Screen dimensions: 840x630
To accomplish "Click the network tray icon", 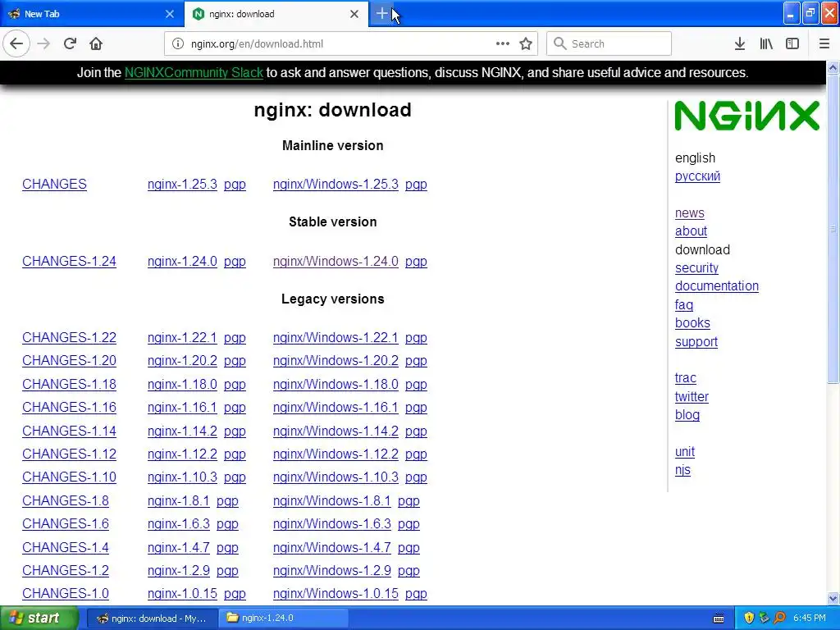I will (x=764, y=618).
